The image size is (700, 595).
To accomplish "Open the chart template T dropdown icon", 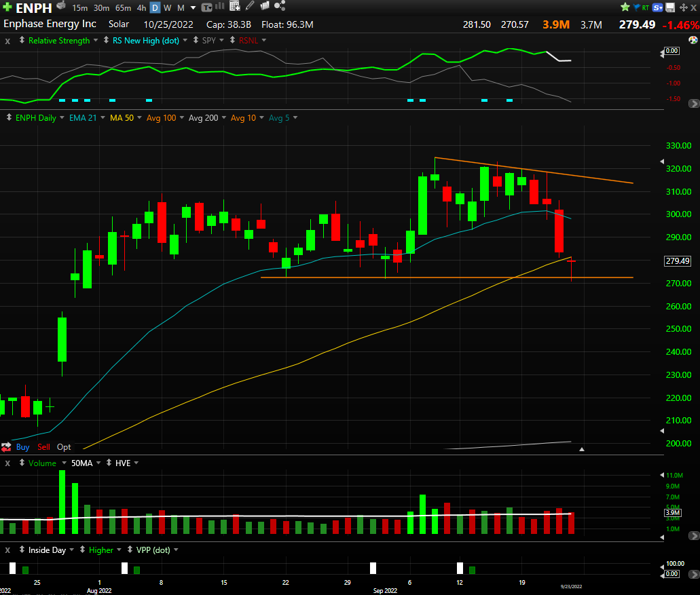I will (206, 7).
